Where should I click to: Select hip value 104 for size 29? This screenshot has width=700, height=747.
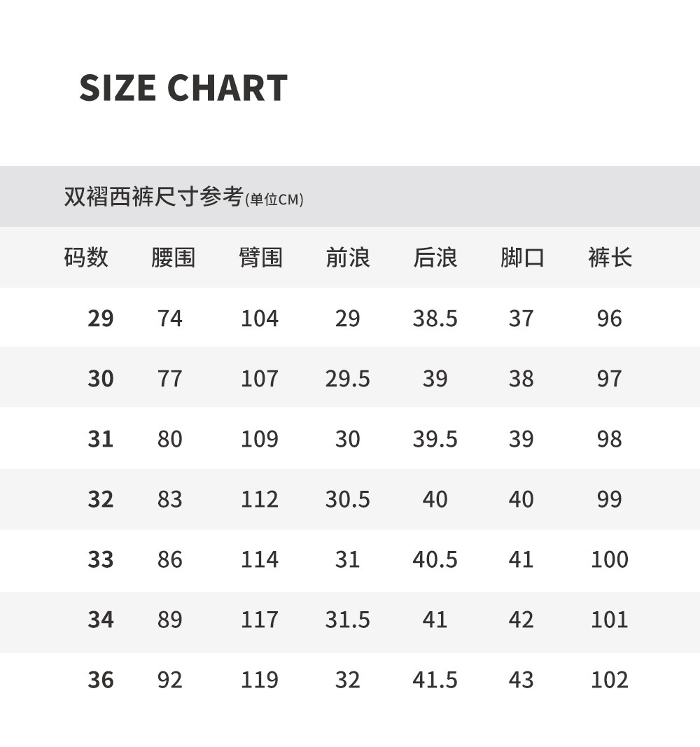coord(260,319)
